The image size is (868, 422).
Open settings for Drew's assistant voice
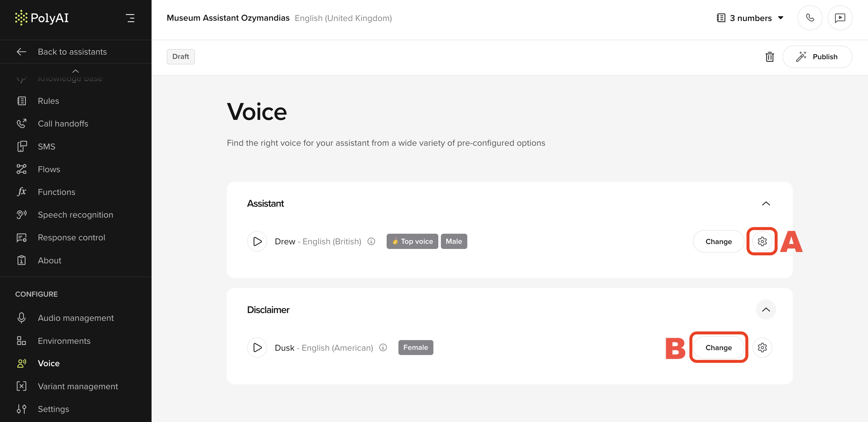(762, 241)
